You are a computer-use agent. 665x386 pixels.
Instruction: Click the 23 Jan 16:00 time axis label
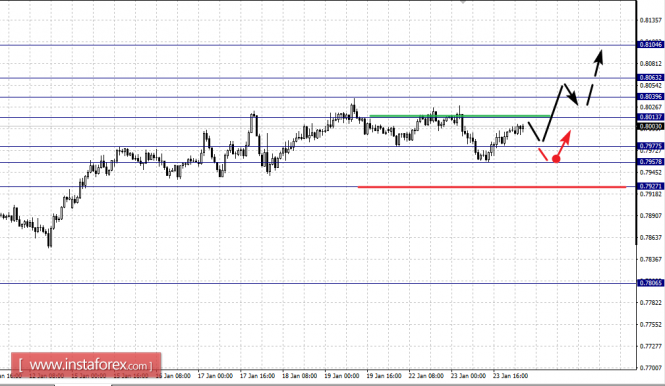(x=510, y=376)
